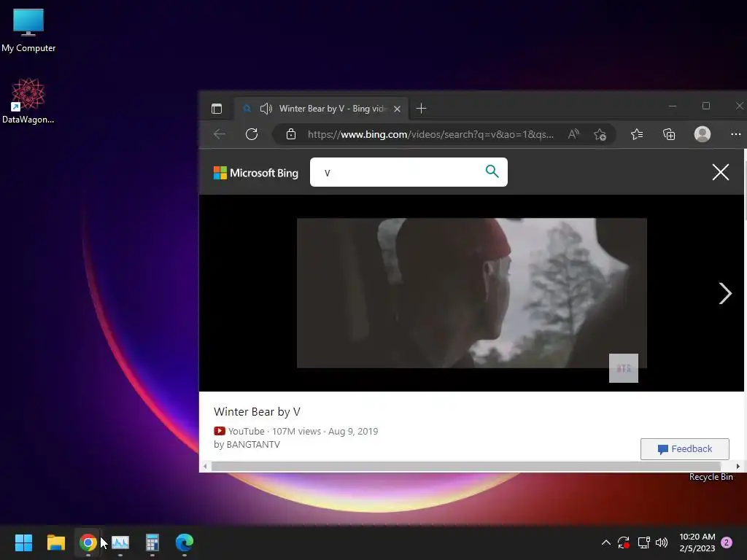The height and width of the screenshot is (560, 747).
Task: Click the scrollbar right arrow
Action: click(738, 466)
